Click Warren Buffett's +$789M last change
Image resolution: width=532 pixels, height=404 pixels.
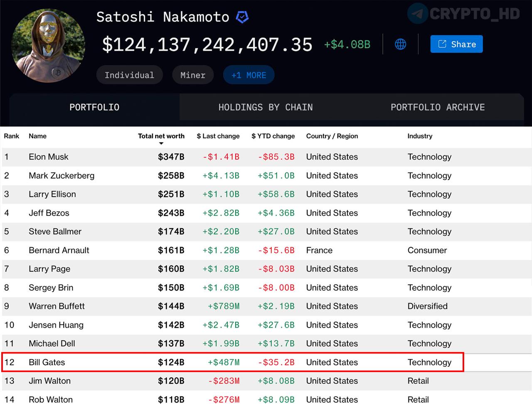(224, 306)
